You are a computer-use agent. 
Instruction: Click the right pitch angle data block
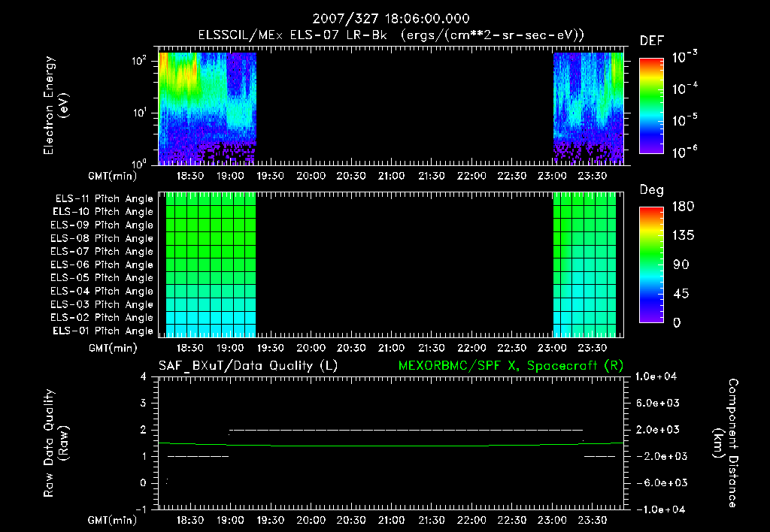(584, 265)
